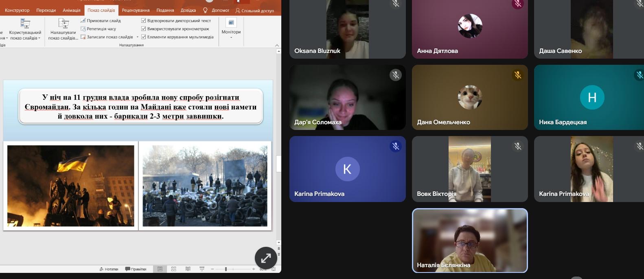Open reading view from status bar
The image size is (644, 279).
point(188,269)
